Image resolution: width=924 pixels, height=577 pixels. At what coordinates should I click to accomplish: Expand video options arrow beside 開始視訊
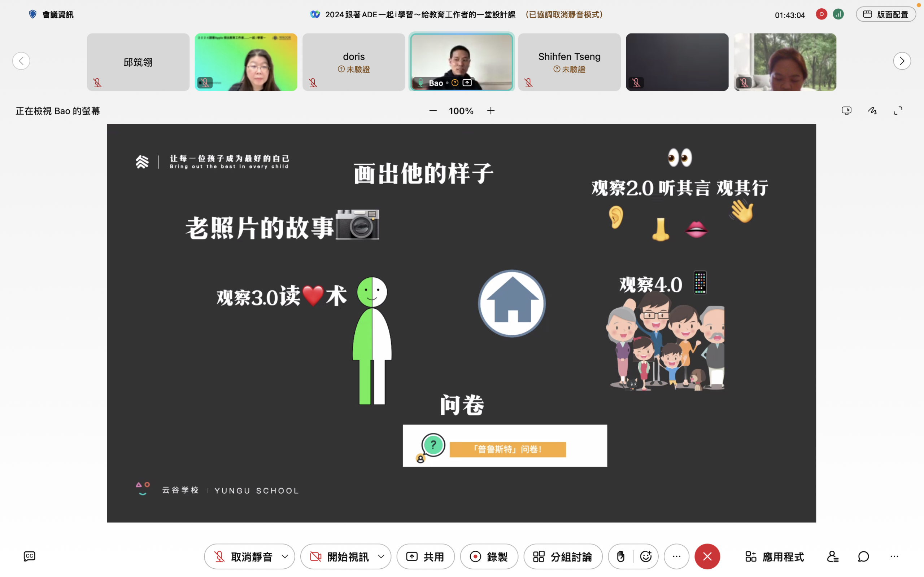point(381,556)
